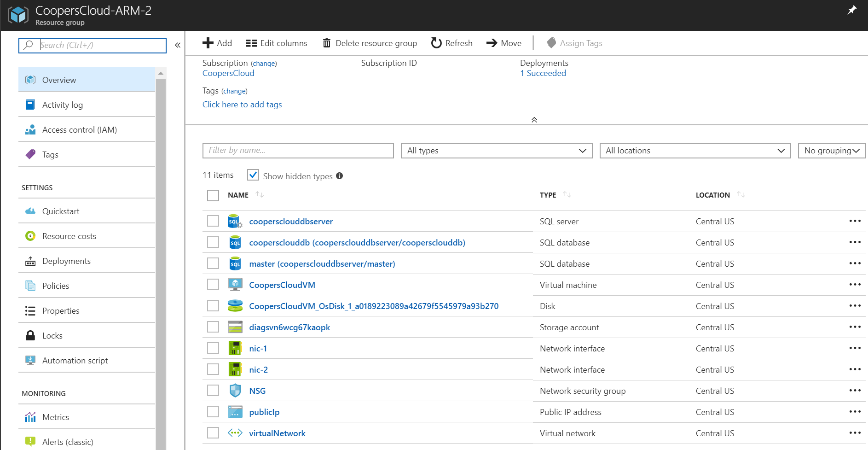Check the box for CoopersCloudVM
This screenshot has width=868, height=450.
[213, 285]
